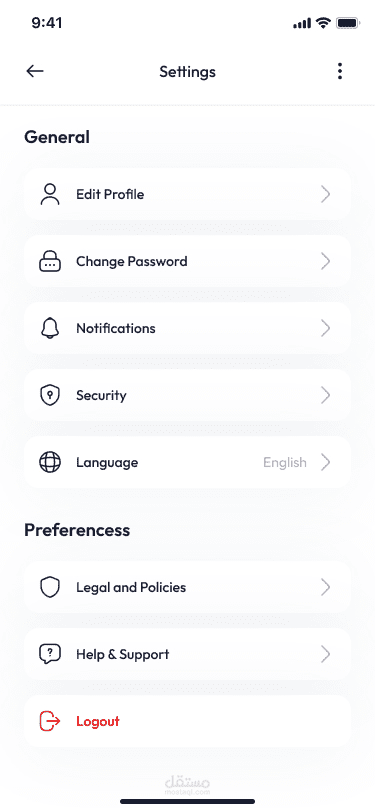Click the shield keyhole Security icon
The width and height of the screenshot is (375, 812).
pos(50,395)
